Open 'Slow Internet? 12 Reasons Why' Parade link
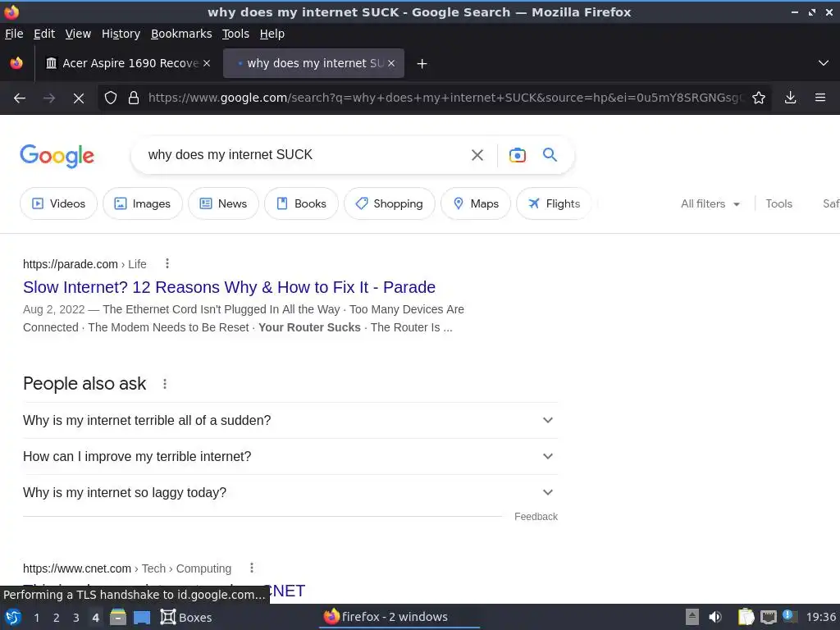 230,287
